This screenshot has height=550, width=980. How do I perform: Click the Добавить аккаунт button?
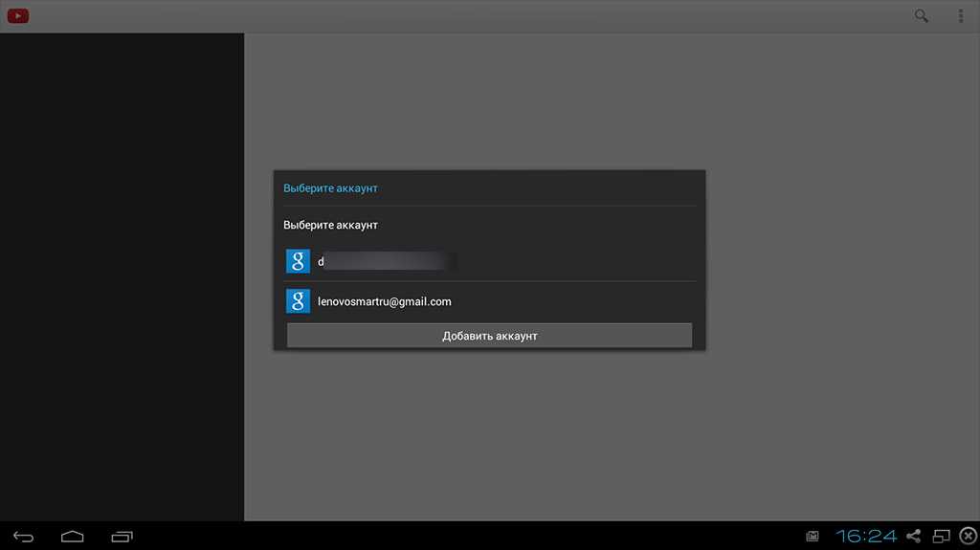pyautogui.click(x=489, y=336)
